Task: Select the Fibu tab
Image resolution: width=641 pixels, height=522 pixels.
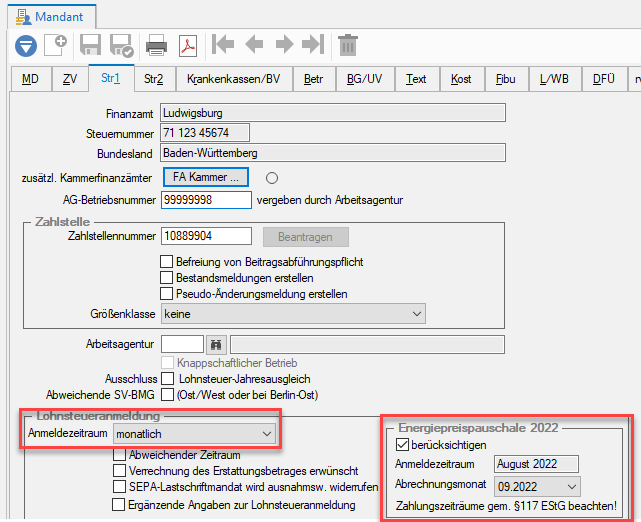Action: 506,78
